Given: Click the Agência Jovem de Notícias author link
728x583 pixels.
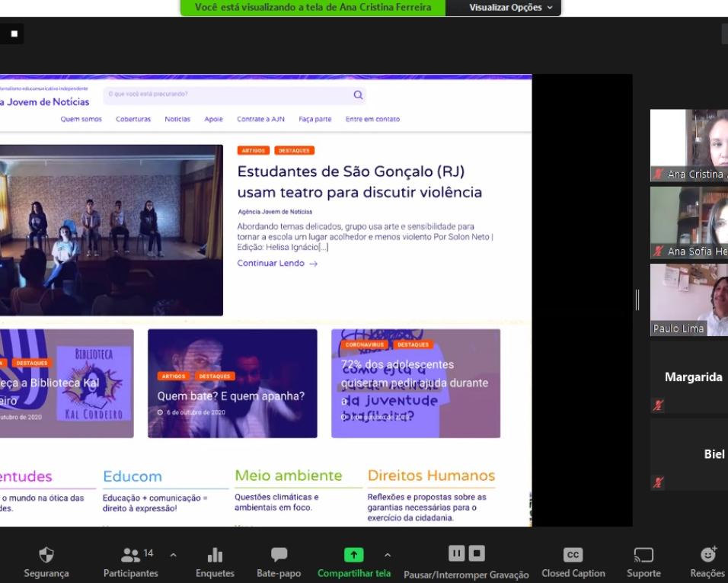Looking at the screenshot, I should coord(275,212).
